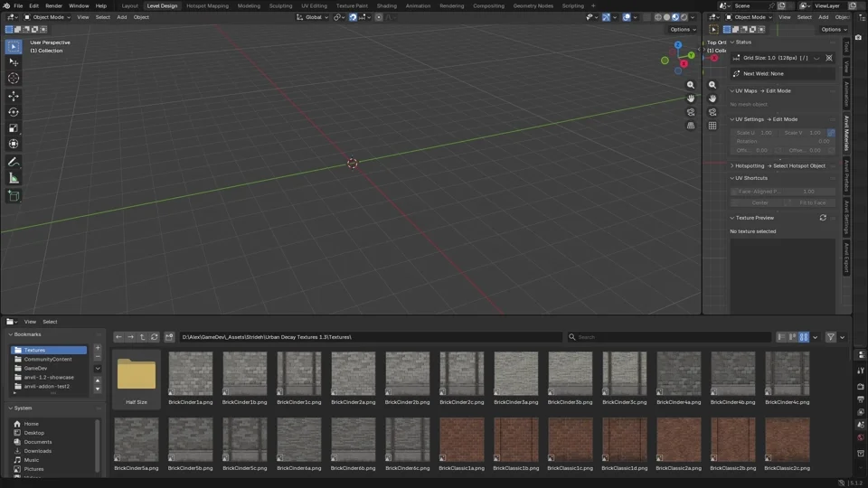Image resolution: width=868 pixels, height=488 pixels.
Task: Open the Grid Size dropdown arrow
Action: tap(816, 58)
